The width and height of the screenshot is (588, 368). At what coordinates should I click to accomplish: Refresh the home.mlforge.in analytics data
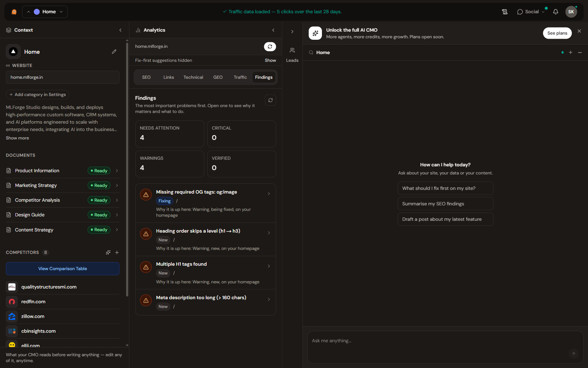click(270, 47)
